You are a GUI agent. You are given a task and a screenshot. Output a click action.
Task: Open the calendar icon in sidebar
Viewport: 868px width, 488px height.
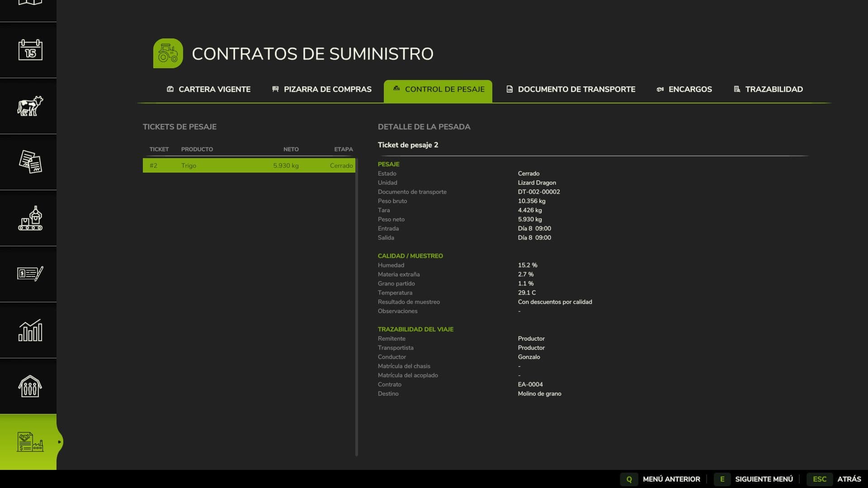pos(30,50)
